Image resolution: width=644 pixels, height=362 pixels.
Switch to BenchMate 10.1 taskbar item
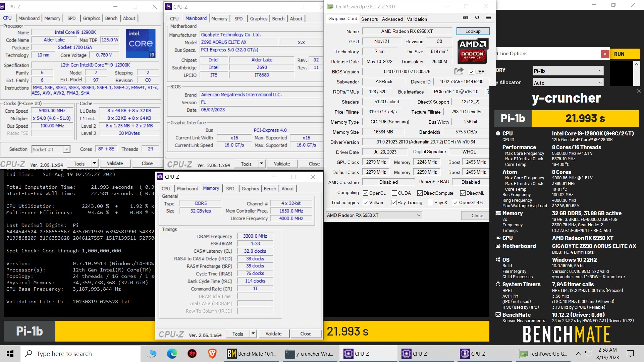pos(252,354)
